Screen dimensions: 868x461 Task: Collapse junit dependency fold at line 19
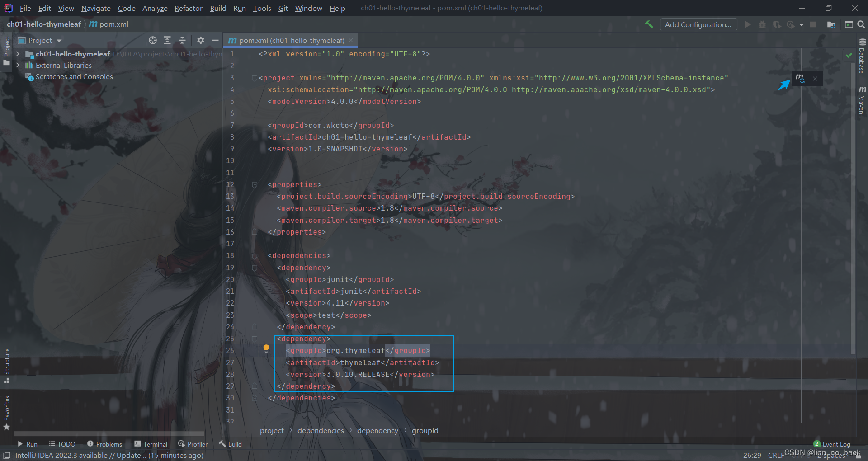(255, 268)
